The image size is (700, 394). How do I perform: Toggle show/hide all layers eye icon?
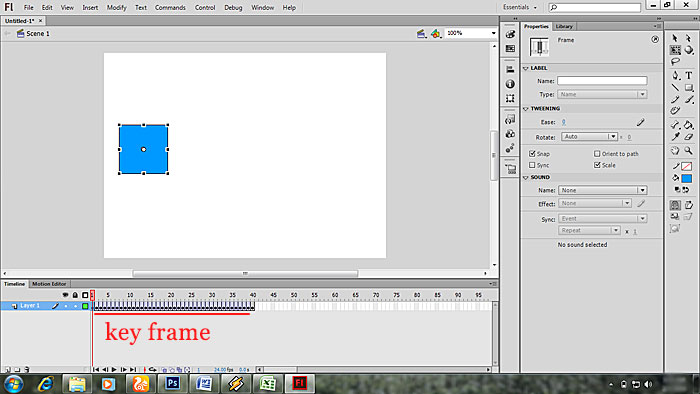(65, 295)
